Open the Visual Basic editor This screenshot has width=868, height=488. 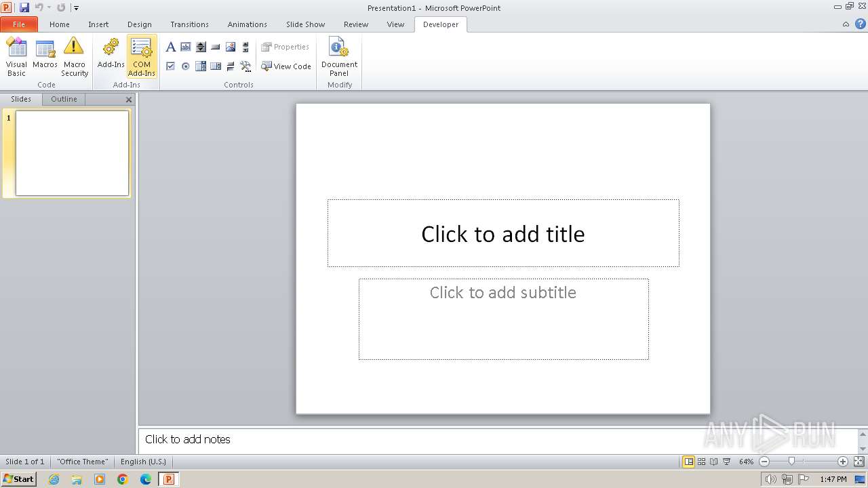[16, 57]
